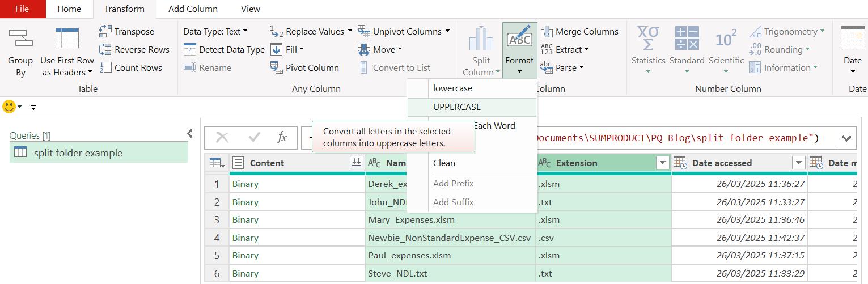Click the Extension column type icon
Viewport: 868px width, 284px height.
(x=544, y=163)
